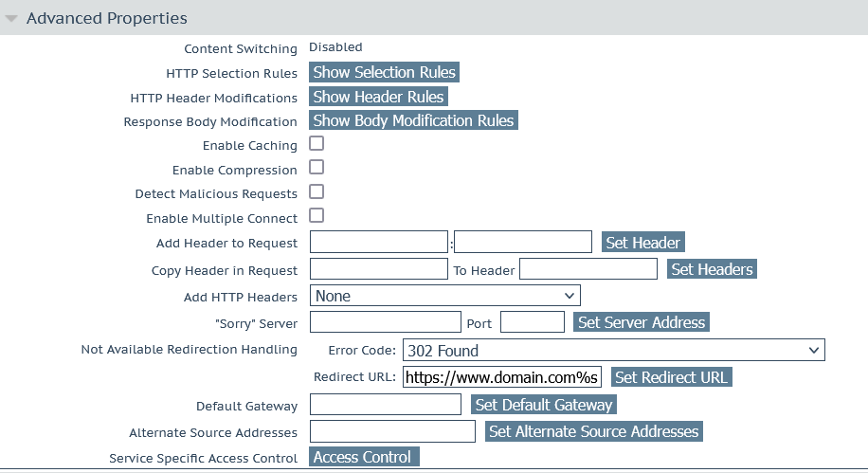Focus the Default Gateway input field
The image size is (868, 473).
(386, 405)
